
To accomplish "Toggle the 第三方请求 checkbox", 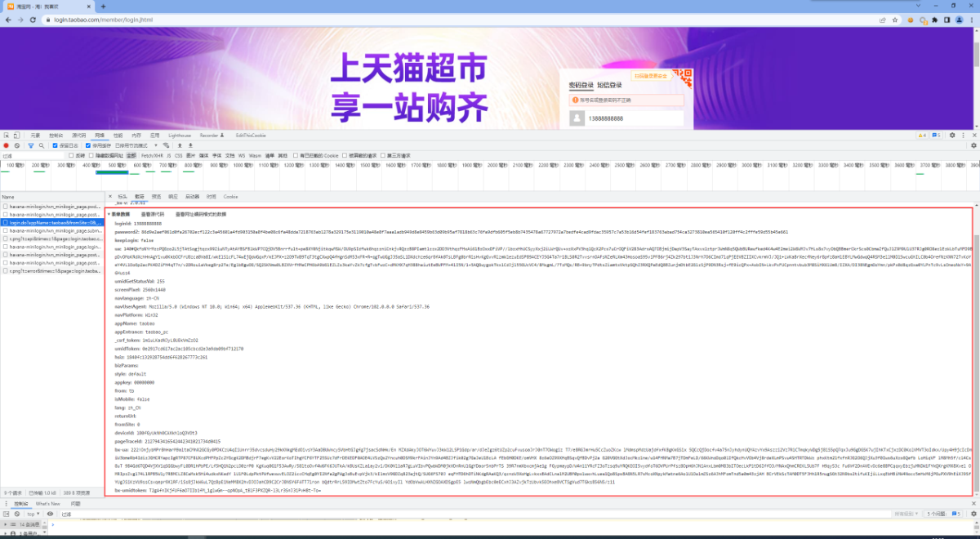I will tap(383, 155).
